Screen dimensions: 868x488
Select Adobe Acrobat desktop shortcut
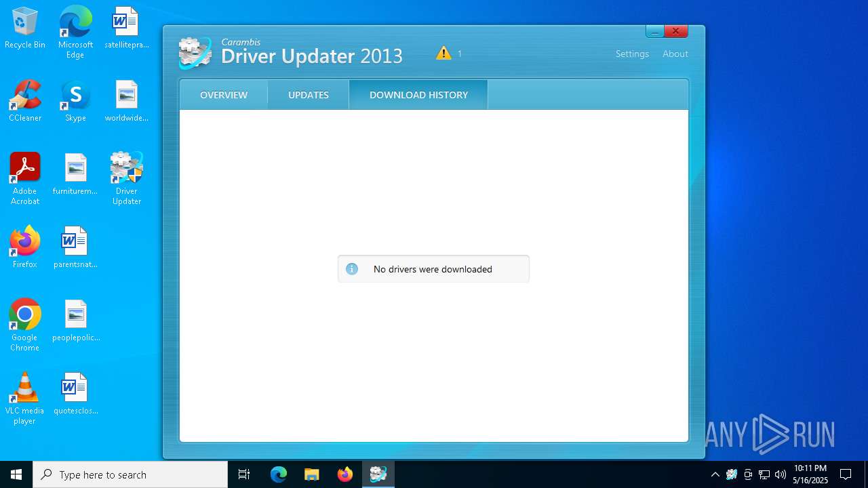pyautogui.click(x=25, y=179)
